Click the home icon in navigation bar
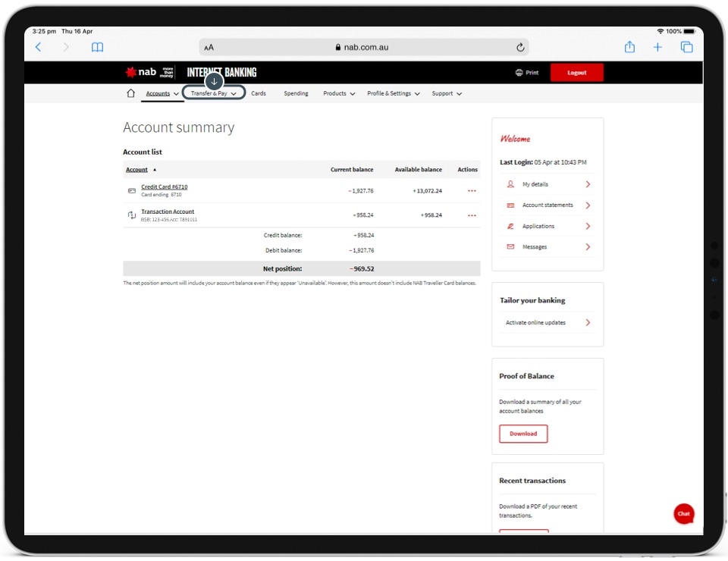The width and height of the screenshot is (728, 561). point(130,93)
